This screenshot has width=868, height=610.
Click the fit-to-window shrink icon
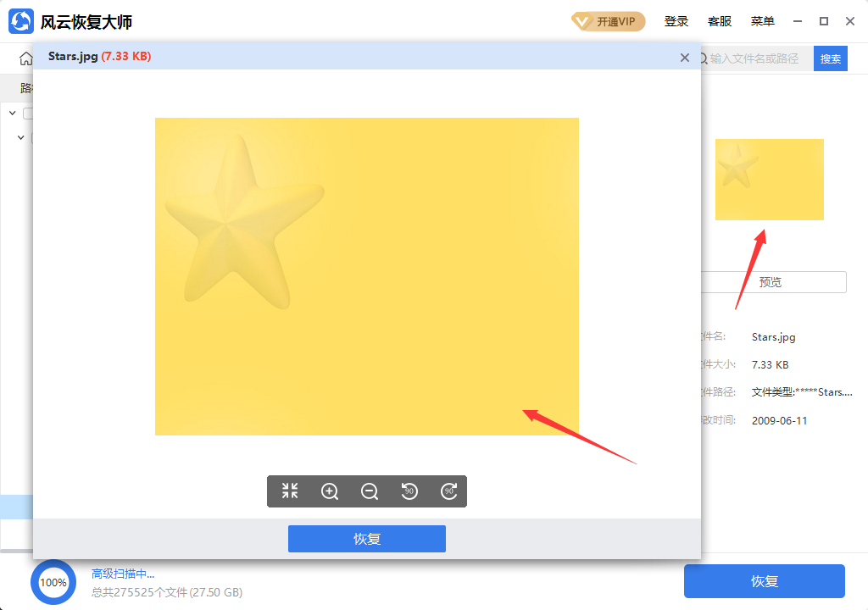(x=290, y=491)
